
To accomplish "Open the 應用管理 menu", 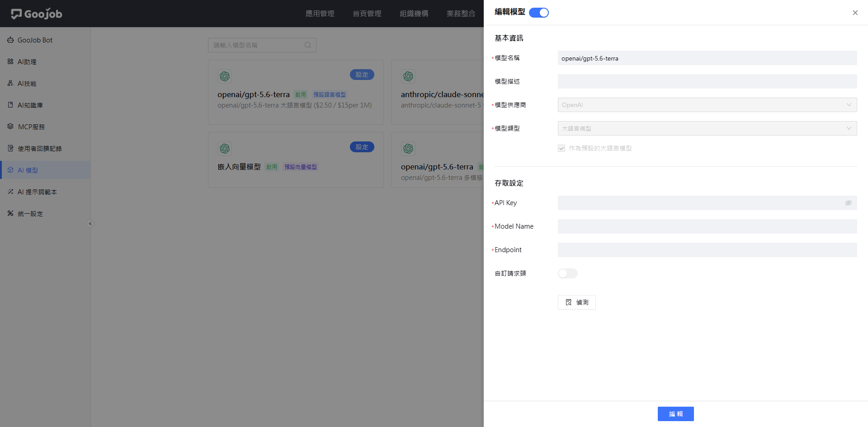I will click(x=320, y=14).
